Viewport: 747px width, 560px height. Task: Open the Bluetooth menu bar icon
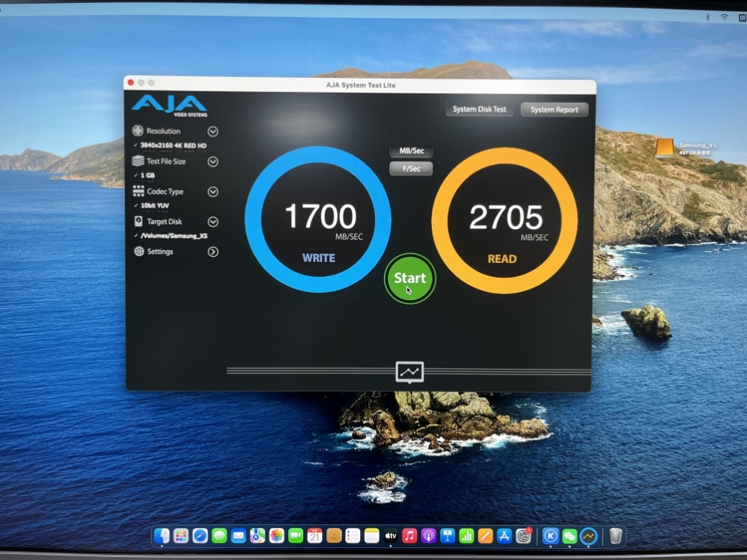pyautogui.click(x=708, y=17)
